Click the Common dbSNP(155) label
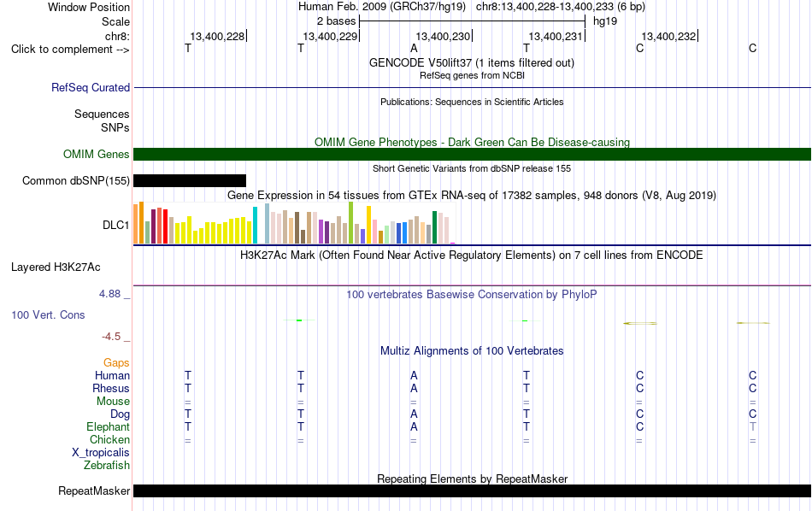Viewport: 812px width, 511px height. coord(75,180)
